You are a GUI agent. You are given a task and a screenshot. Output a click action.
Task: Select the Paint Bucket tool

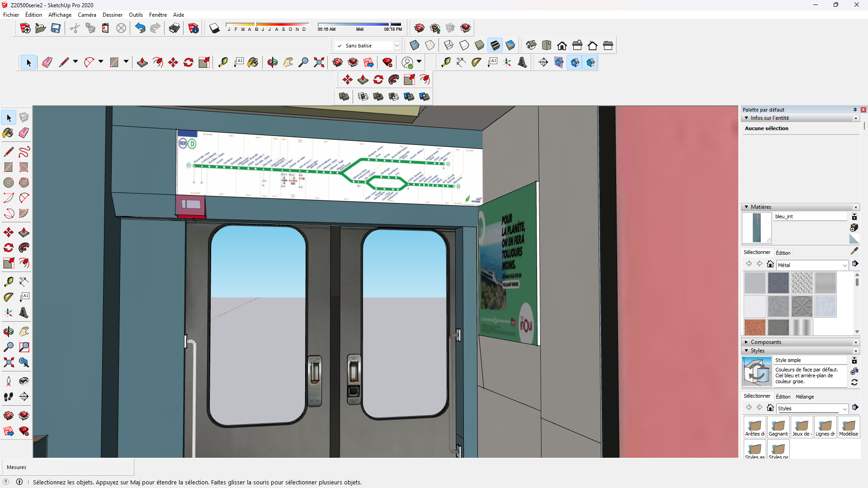pyautogui.click(x=8, y=133)
